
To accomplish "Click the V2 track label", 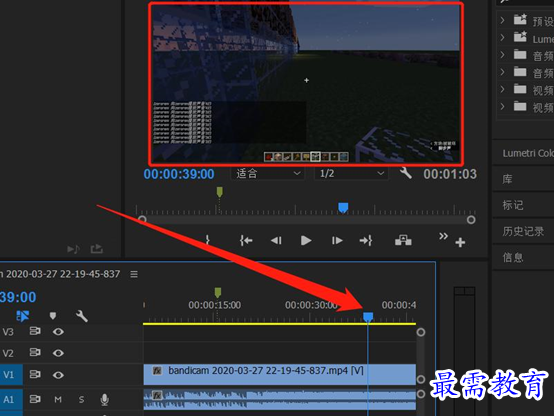I will point(8,353).
